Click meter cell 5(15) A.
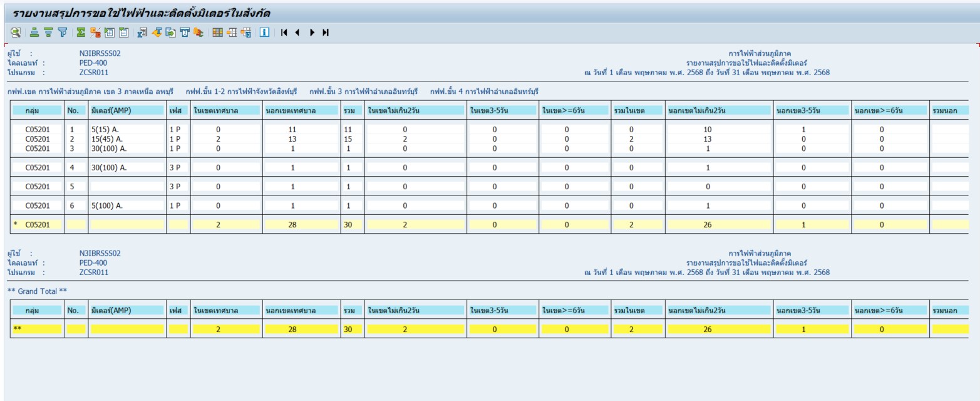 (x=126, y=130)
